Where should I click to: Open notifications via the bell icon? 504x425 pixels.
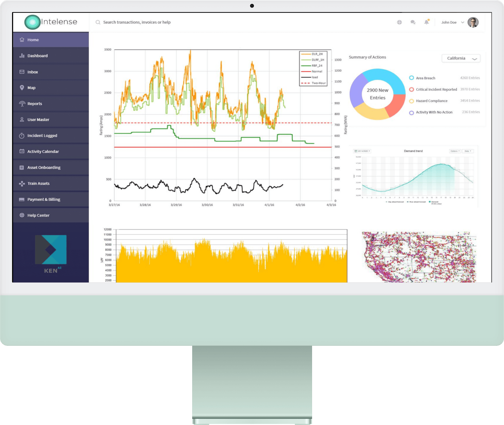point(426,22)
